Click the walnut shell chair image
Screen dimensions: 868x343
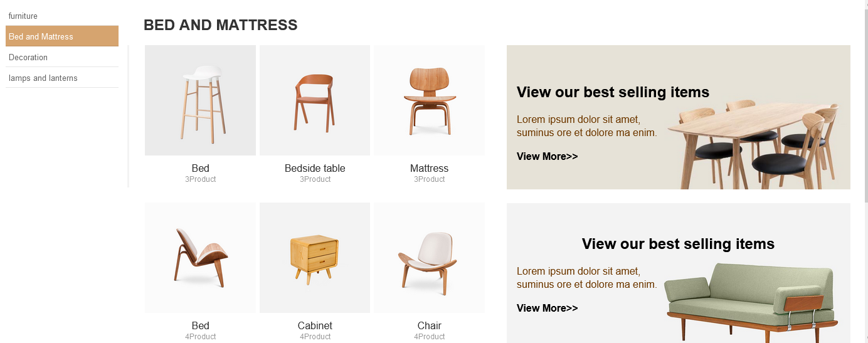pyautogui.click(x=201, y=257)
